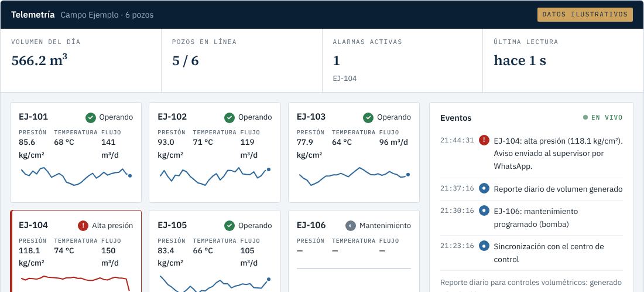
Task: Click the 141 flow value on EJ-101
Action: (x=108, y=142)
